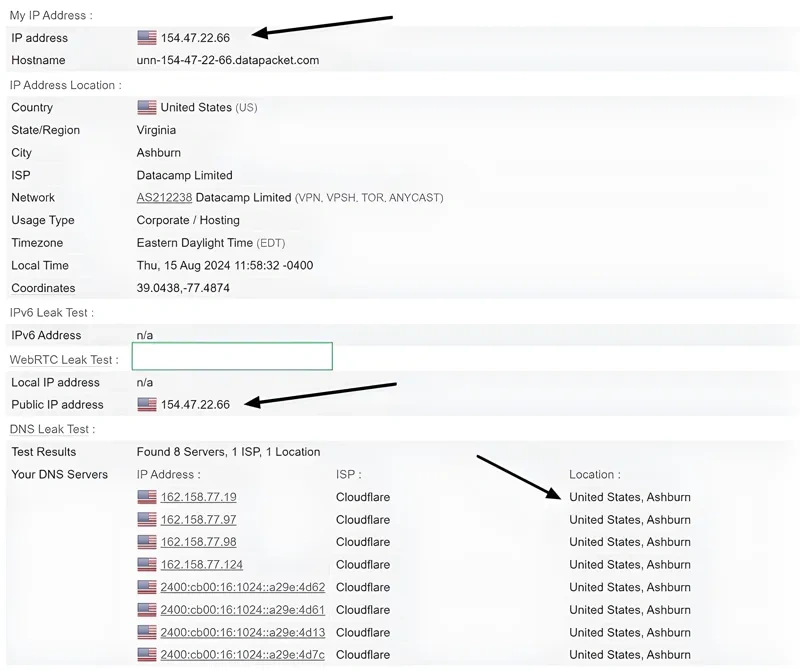Click the flag beside Public IP address
800x671 pixels.
(x=144, y=404)
